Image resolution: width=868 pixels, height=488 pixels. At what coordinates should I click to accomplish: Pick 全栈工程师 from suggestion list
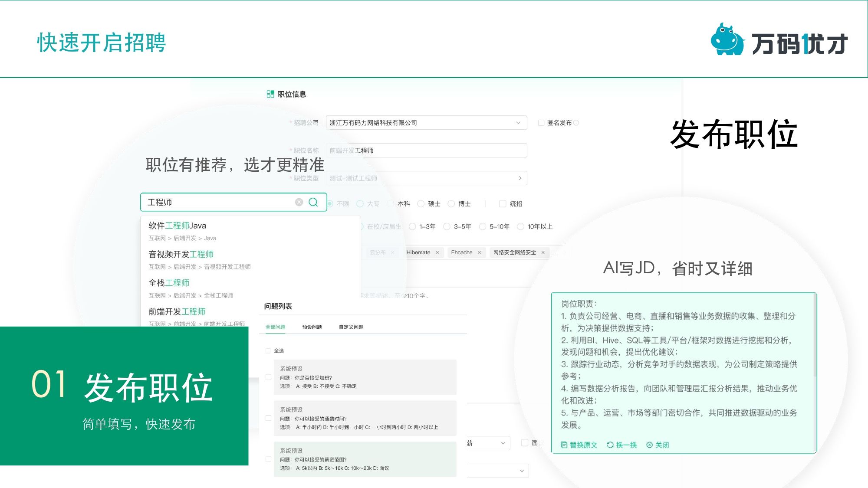click(x=169, y=283)
